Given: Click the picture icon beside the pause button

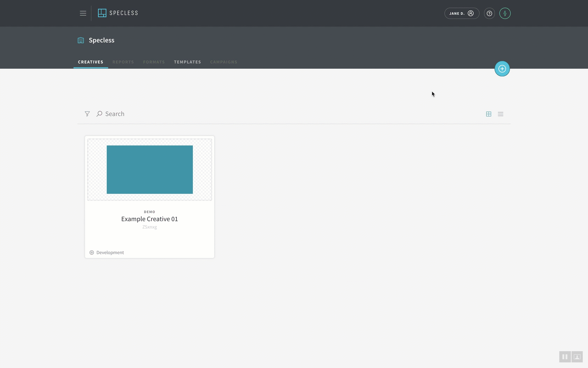Looking at the screenshot, I should (x=577, y=357).
